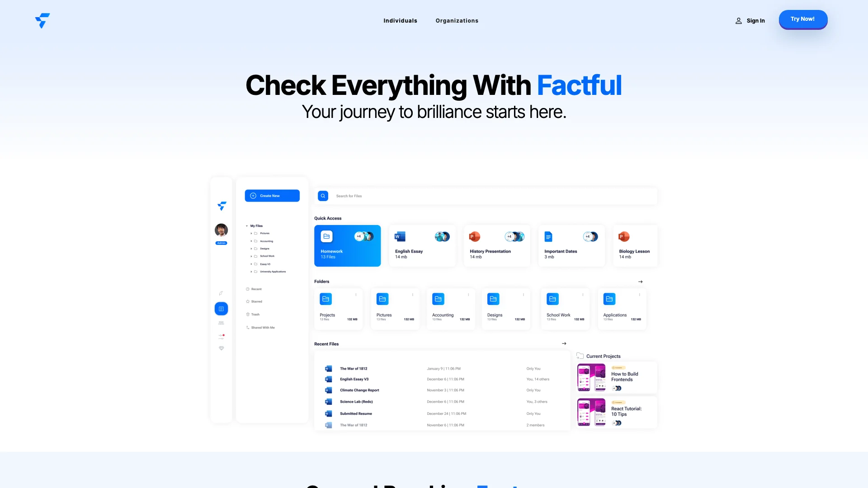Click the English Essay V3 recent file

(x=354, y=379)
